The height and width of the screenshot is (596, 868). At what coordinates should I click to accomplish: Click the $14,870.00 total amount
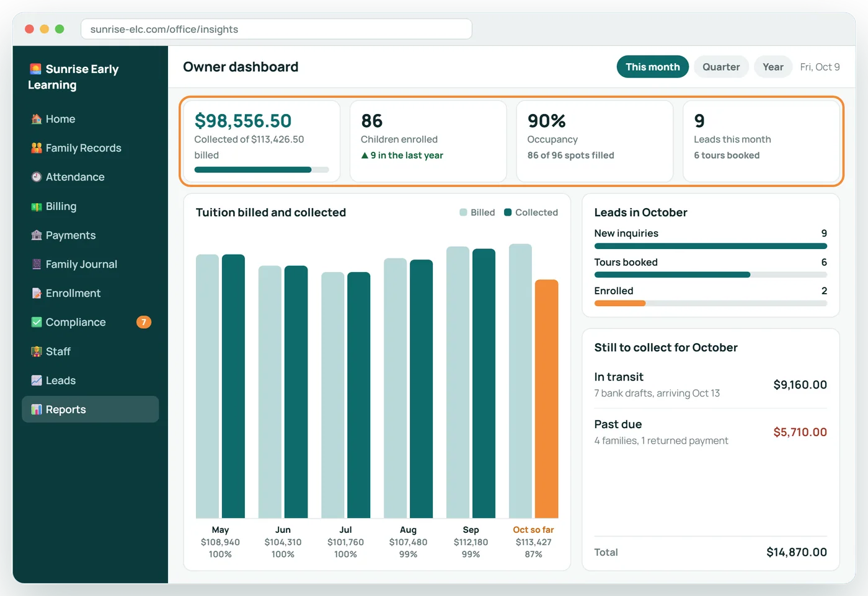click(797, 552)
